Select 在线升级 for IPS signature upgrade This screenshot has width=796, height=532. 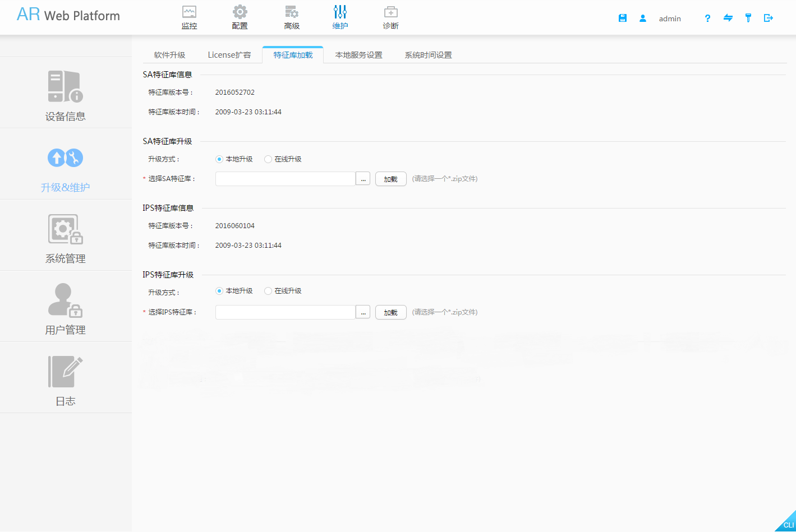click(268, 291)
